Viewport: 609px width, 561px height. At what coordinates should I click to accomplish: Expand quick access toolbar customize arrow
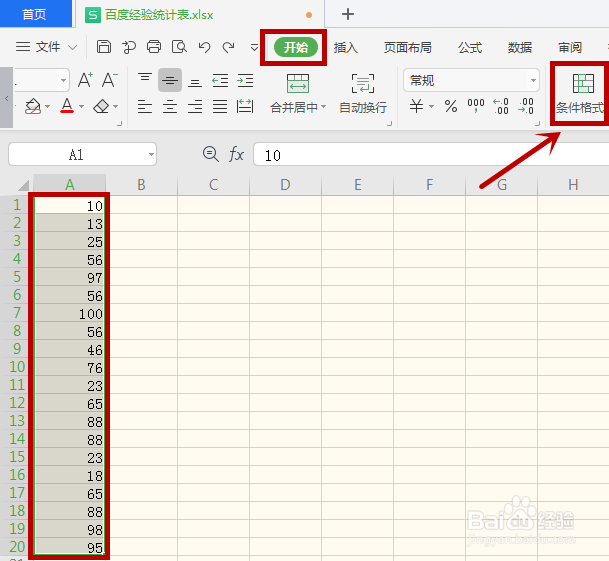coord(254,47)
